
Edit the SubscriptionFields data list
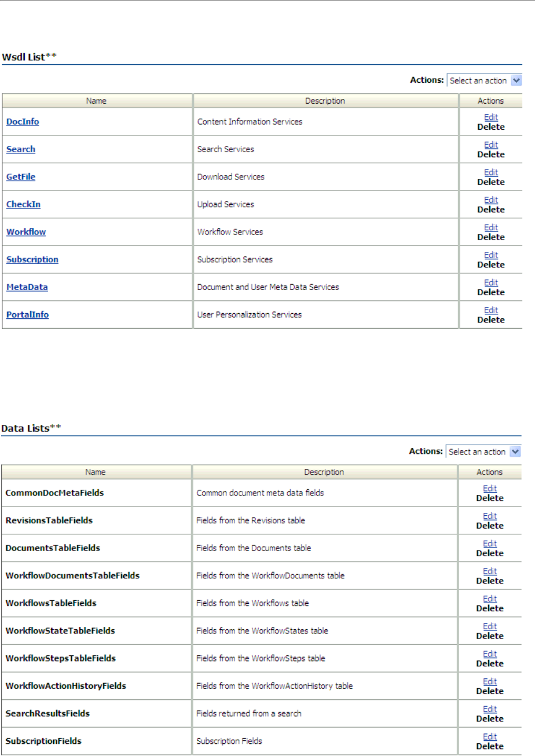point(490,736)
